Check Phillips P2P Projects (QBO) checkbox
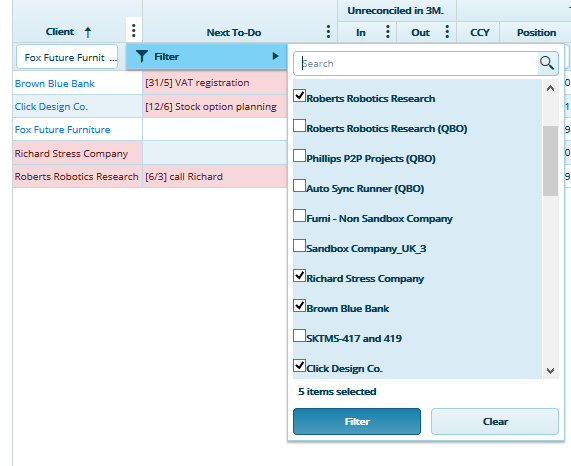Viewport: 571px width, 466px height. click(x=299, y=155)
